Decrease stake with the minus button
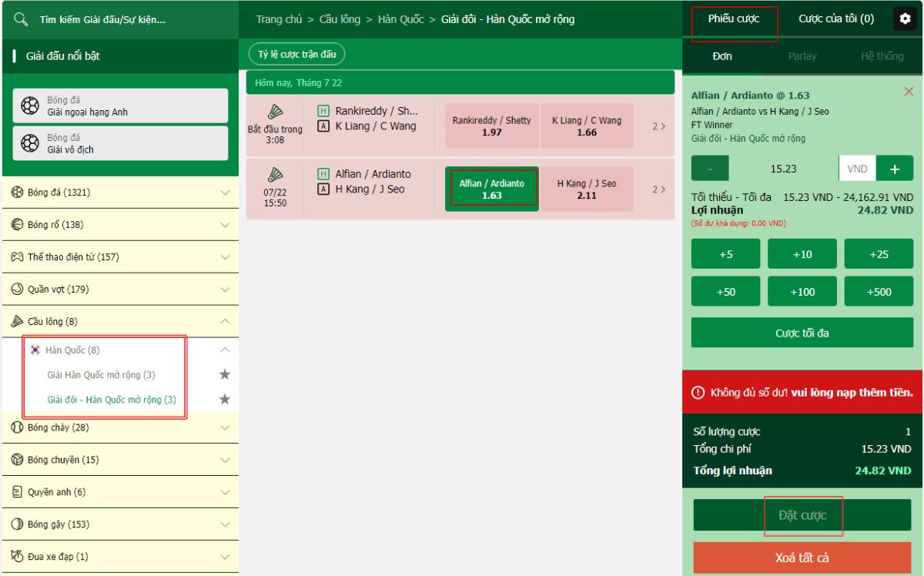The height and width of the screenshot is (576, 924). click(709, 169)
